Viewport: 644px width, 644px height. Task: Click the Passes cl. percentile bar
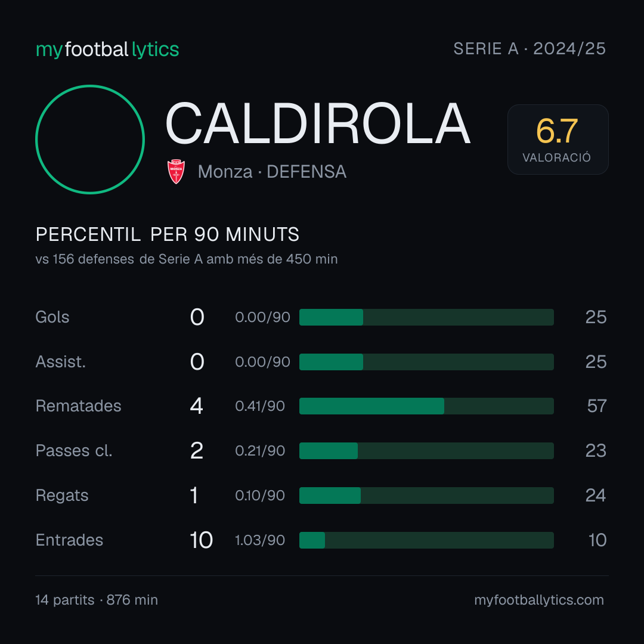pos(426,451)
